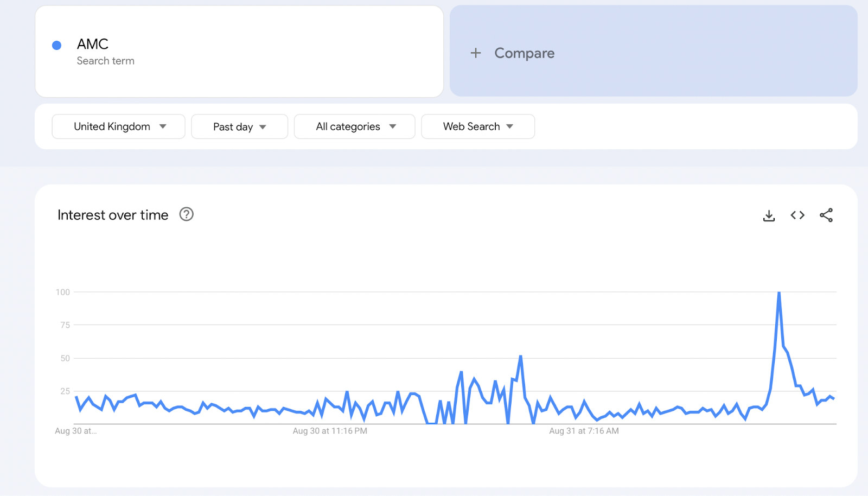Click the highest peak on the chart line

click(x=779, y=293)
